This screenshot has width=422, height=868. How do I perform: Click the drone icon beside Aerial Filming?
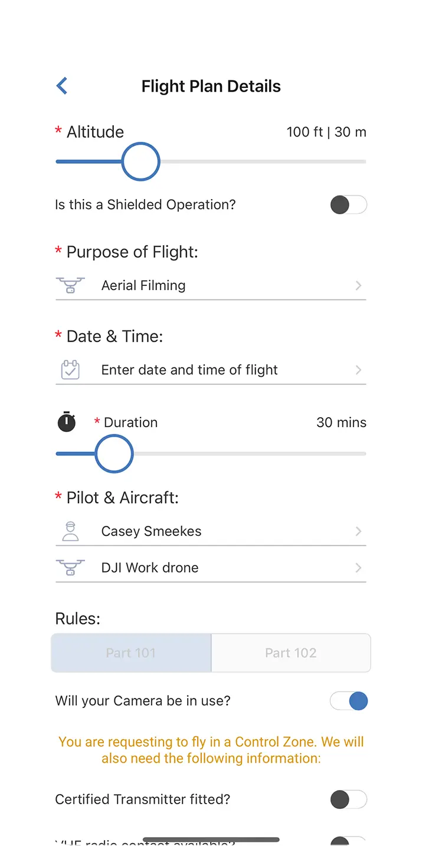click(x=71, y=285)
